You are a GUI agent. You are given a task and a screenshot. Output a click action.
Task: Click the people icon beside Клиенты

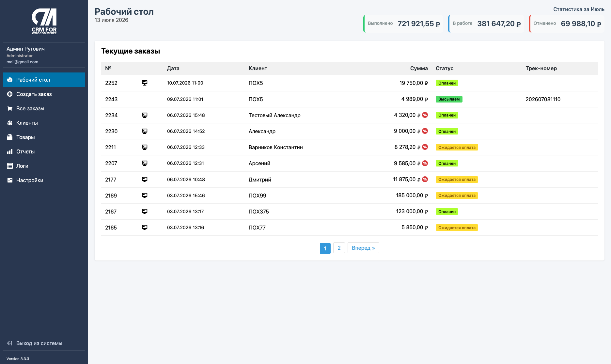(x=10, y=123)
